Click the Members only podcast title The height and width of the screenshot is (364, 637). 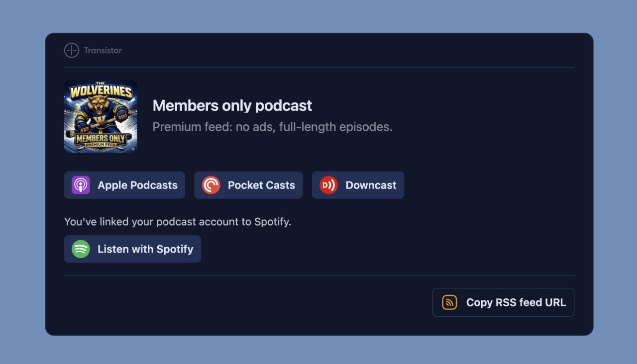[x=232, y=105]
